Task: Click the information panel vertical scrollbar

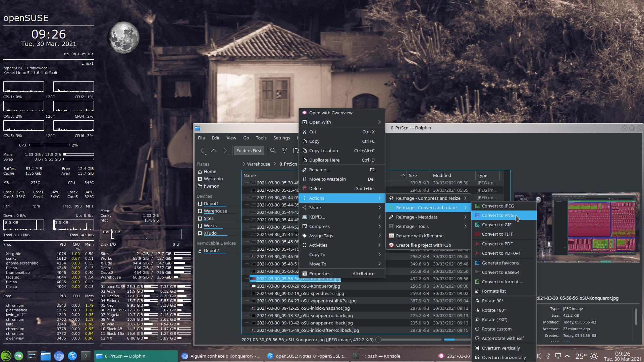Action: click(636, 317)
